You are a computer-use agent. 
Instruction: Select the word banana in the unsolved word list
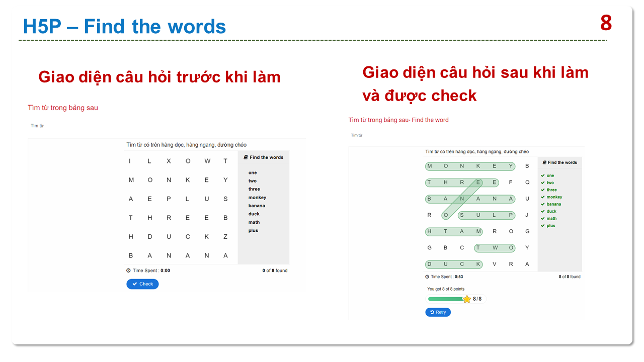(x=257, y=206)
